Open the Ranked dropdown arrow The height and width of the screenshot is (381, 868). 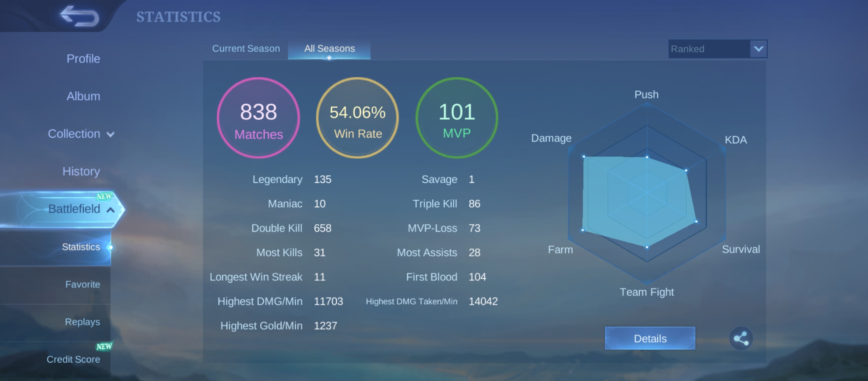[759, 49]
